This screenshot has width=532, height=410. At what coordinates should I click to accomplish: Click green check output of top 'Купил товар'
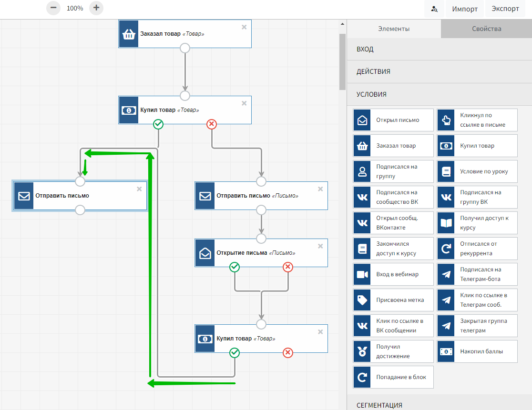pyautogui.click(x=158, y=124)
